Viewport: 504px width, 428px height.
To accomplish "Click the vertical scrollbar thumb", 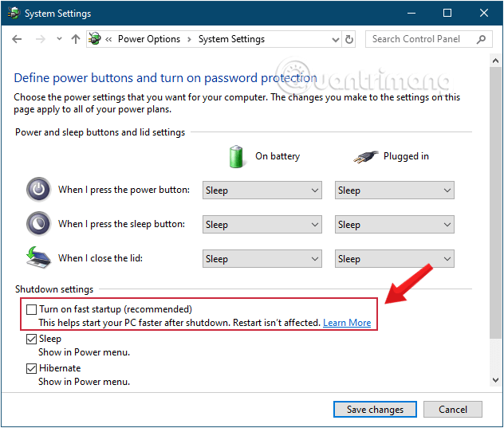I will [x=495, y=202].
